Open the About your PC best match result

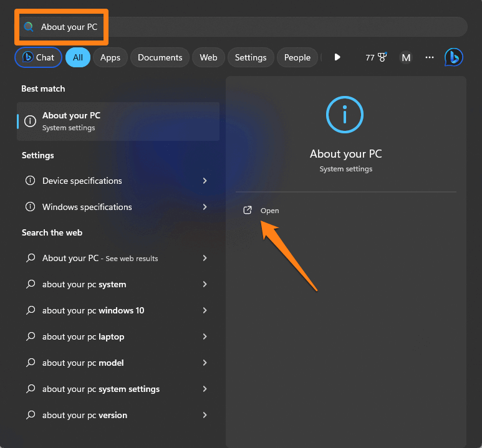[x=118, y=122]
